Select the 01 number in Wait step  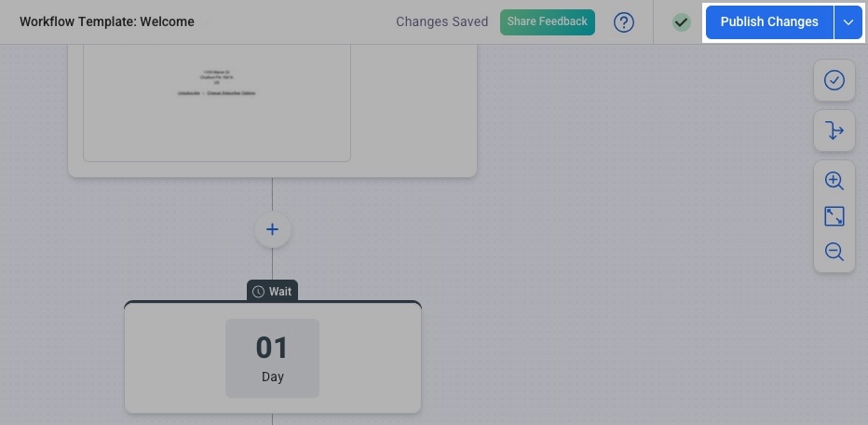click(x=272, y=348)
